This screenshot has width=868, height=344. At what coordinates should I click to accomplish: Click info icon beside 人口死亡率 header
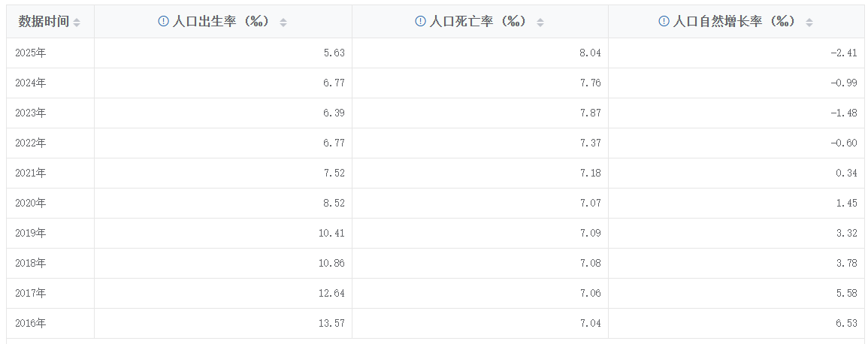tap(420, 21)
